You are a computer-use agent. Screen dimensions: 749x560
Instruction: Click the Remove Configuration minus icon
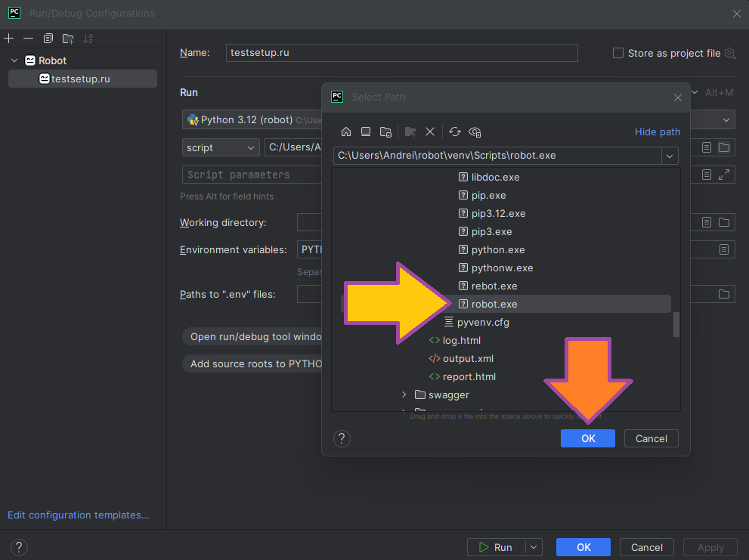coord(28,39)
